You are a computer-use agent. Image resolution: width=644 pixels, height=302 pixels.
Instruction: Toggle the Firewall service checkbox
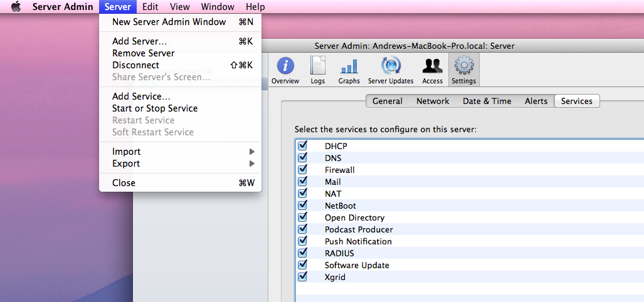(303, 169)
